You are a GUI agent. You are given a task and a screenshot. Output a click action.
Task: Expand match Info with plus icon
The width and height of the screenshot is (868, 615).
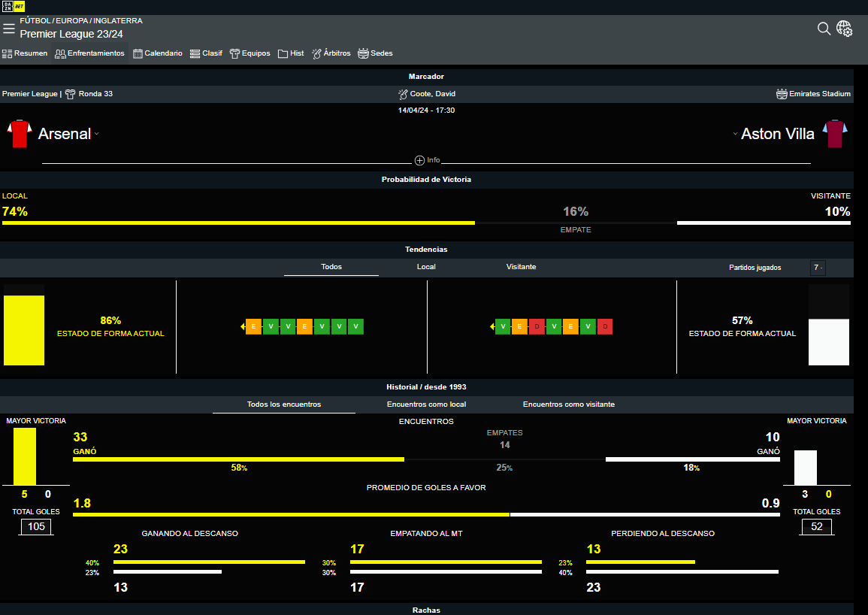419,160
